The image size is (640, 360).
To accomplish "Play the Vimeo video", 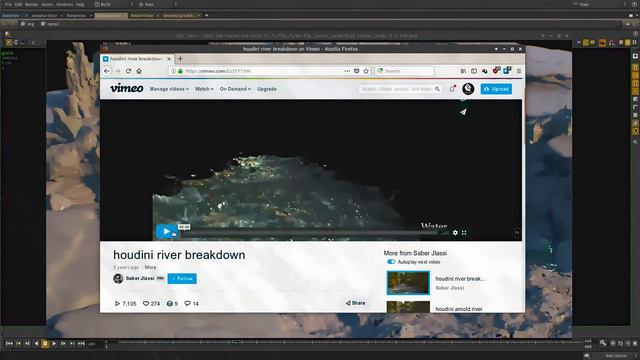I will [x=167, y=231].
